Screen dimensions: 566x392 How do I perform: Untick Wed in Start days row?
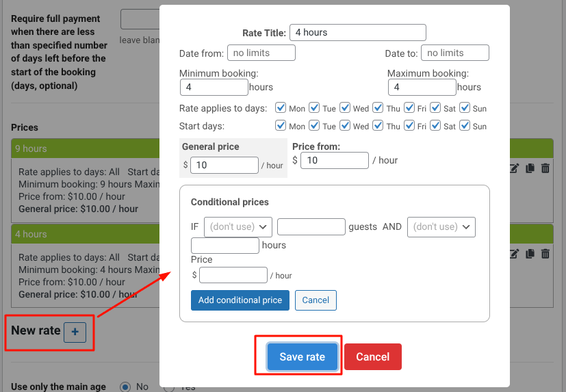[345, 126]
